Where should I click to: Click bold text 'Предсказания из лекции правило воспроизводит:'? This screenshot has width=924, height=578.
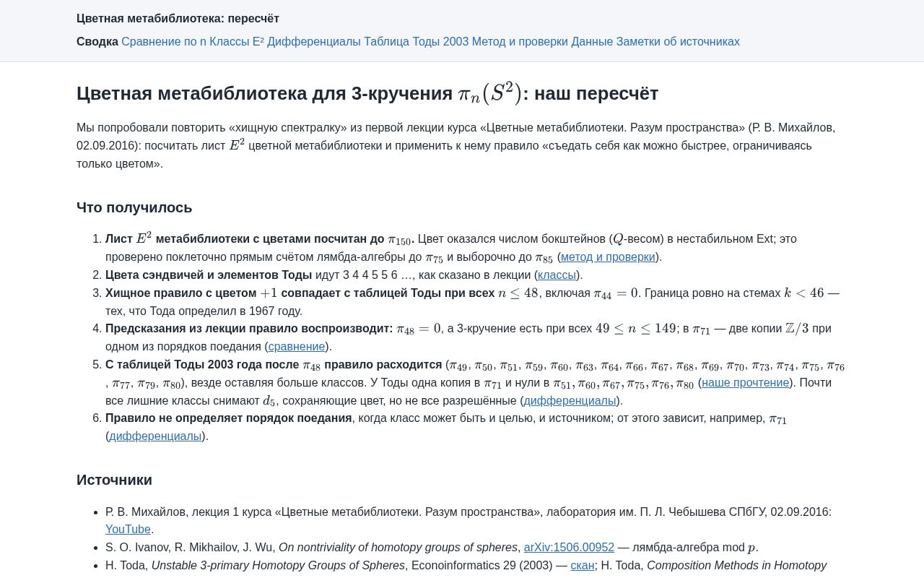pos(249,329)
